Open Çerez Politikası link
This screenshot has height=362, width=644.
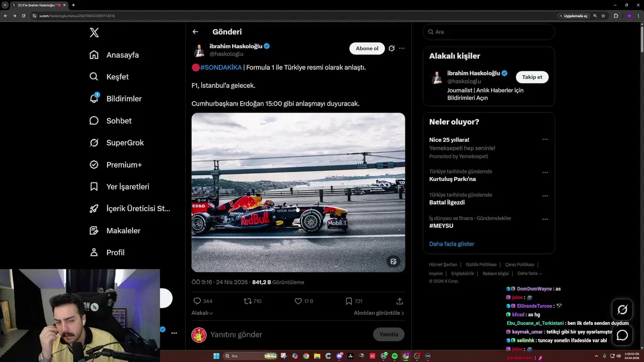tap(519, 264)
